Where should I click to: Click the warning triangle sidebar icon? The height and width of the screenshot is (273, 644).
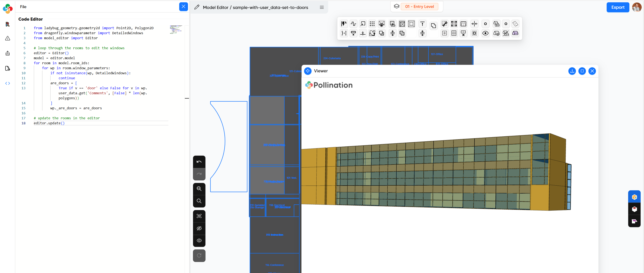tap(8, 38)
